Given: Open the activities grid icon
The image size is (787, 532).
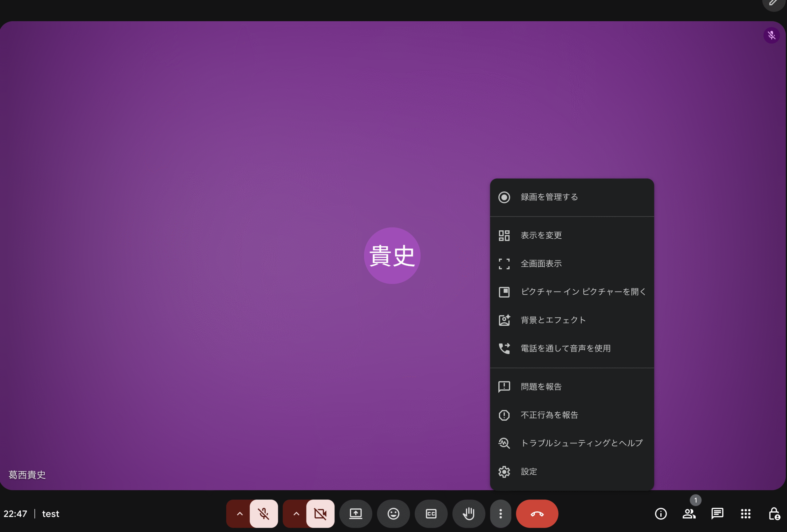Looking at the screenshot, I should (x=745, y=514).
